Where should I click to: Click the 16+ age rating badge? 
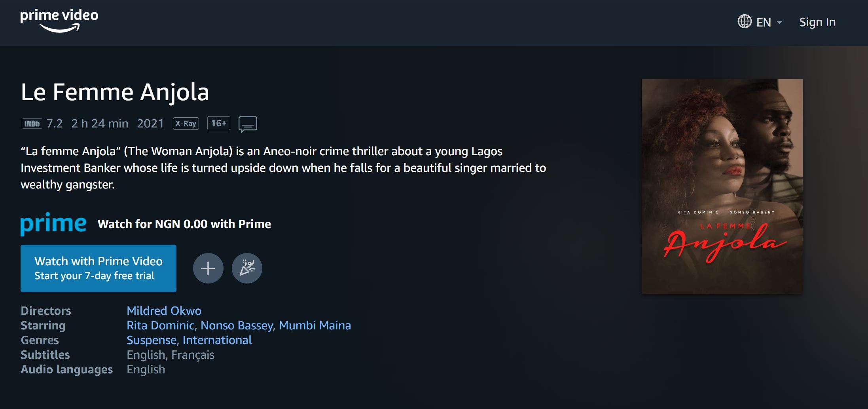point(219,124)
